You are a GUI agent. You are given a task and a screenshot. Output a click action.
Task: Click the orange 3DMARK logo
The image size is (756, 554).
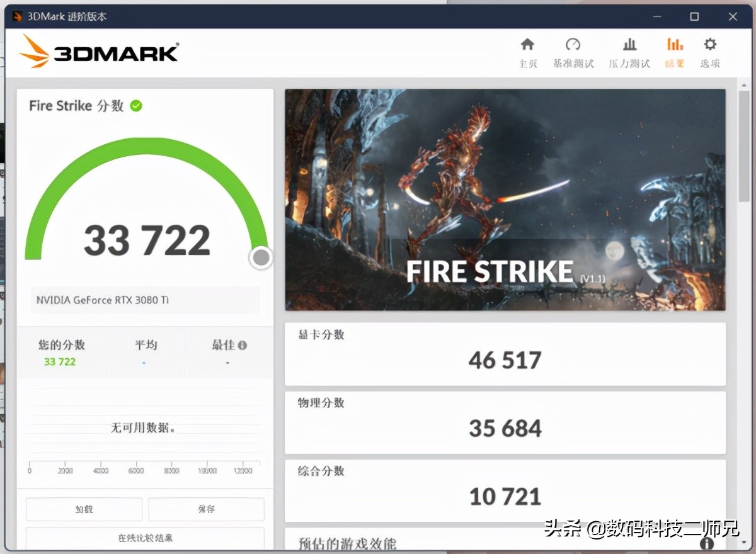(x=98, y=53)
